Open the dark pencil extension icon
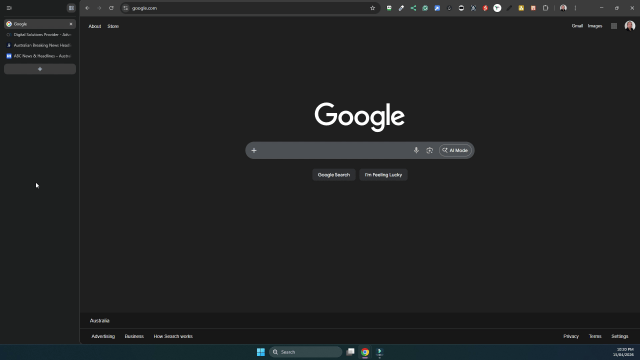 [509, 8]
